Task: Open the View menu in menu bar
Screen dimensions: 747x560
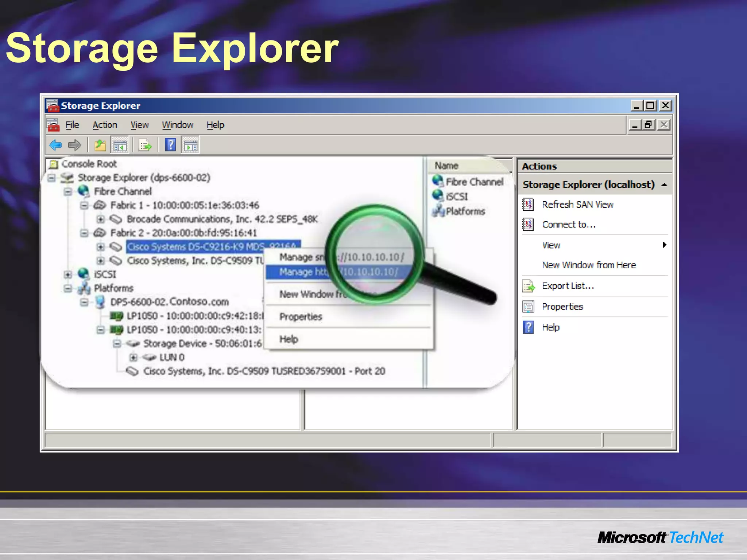Action: 140,125
